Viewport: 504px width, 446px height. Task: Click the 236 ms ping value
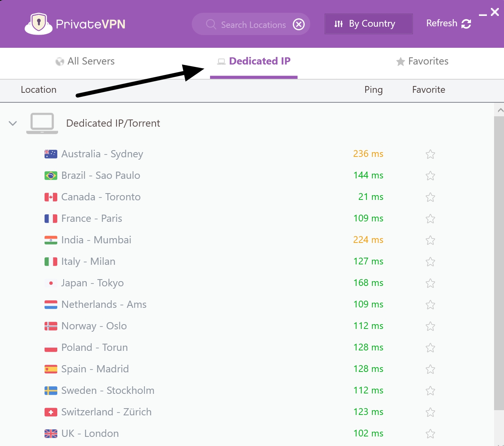[368, 154]
